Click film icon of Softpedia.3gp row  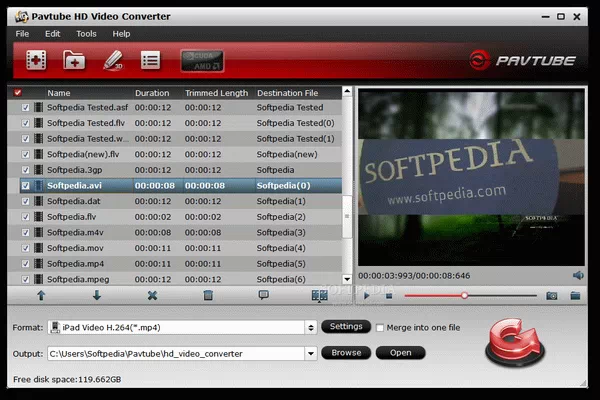pos(38,170)
